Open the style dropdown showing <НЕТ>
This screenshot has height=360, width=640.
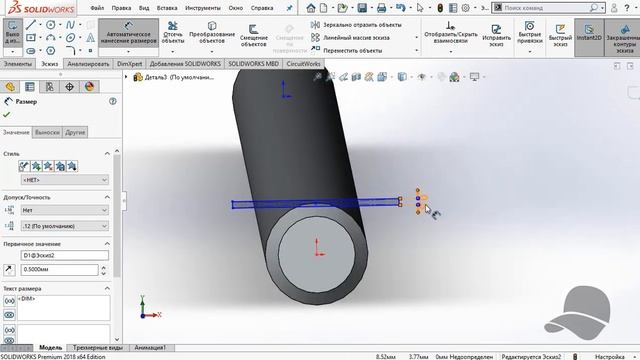click(x=64, y=180)
